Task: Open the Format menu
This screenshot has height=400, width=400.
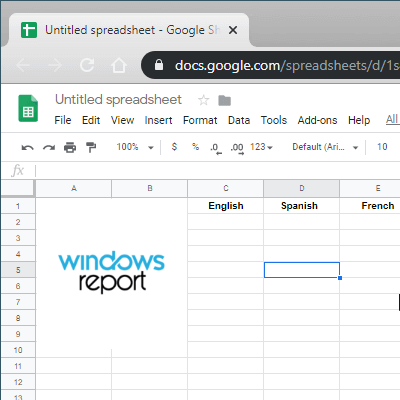Action: (x=200, y=120)
